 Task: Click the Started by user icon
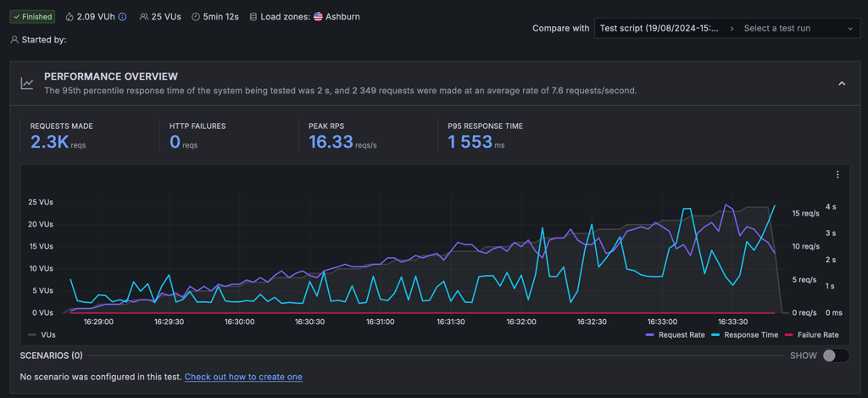click(14, 40)
